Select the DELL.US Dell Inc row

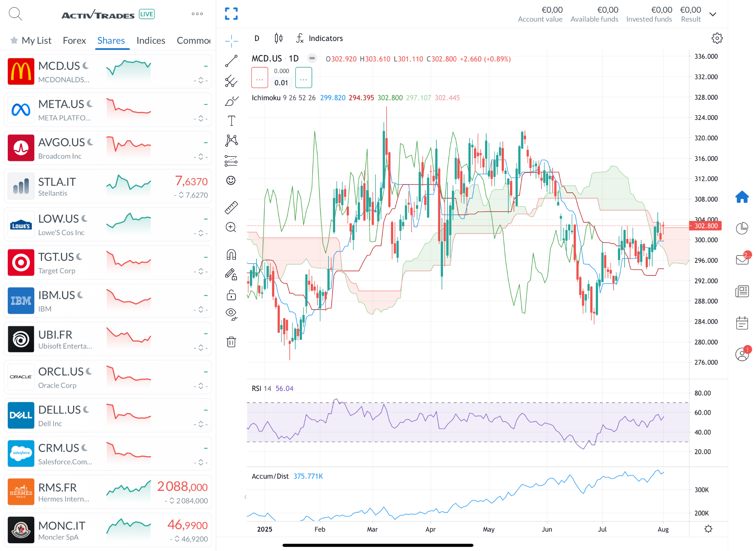pos(108,415)
